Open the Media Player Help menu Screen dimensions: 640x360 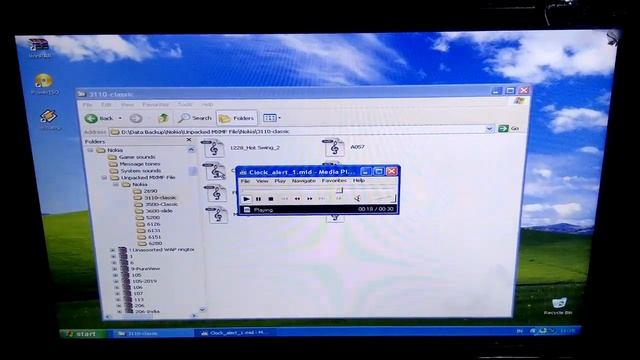[359, 180]
